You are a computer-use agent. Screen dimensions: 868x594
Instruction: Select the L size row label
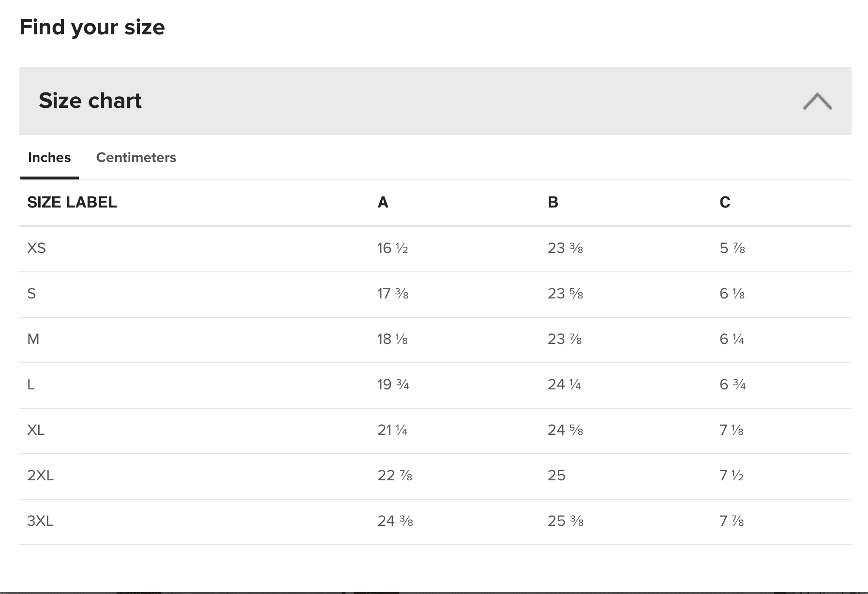31,385
